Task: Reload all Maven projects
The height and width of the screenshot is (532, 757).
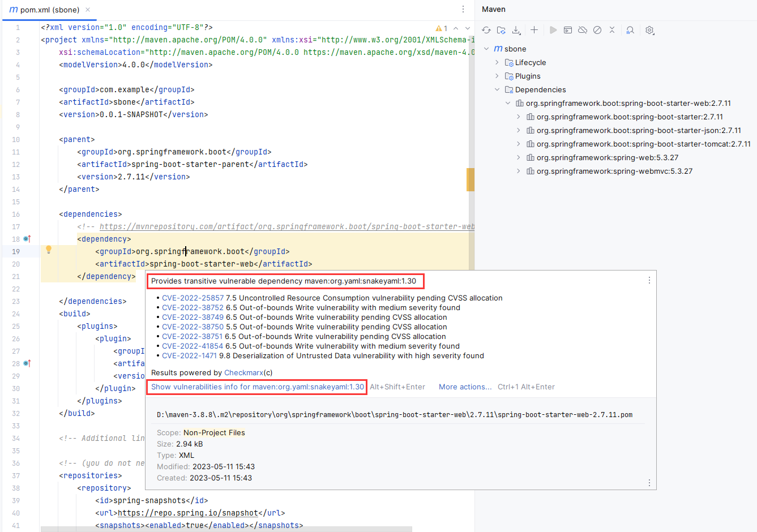Action: point(486,30)
